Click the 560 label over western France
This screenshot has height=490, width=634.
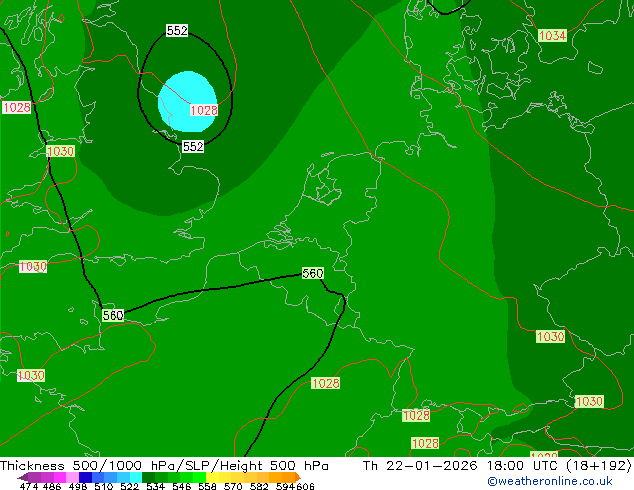(x=113, y=315)
